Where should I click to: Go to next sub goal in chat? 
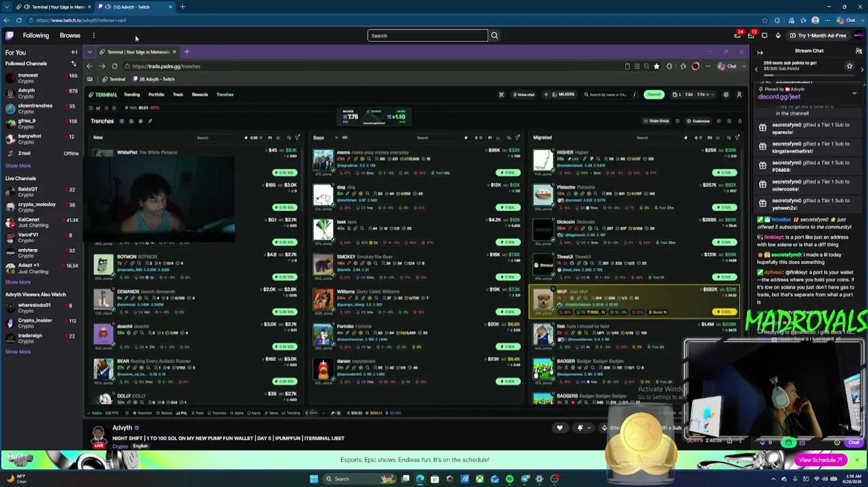pos(862,69)
